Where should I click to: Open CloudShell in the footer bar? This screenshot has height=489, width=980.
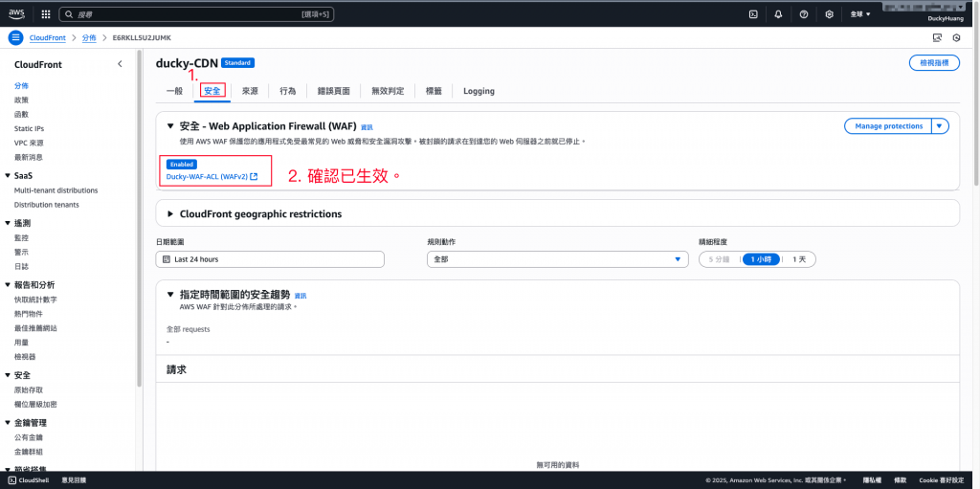click(x=28, y=480)
